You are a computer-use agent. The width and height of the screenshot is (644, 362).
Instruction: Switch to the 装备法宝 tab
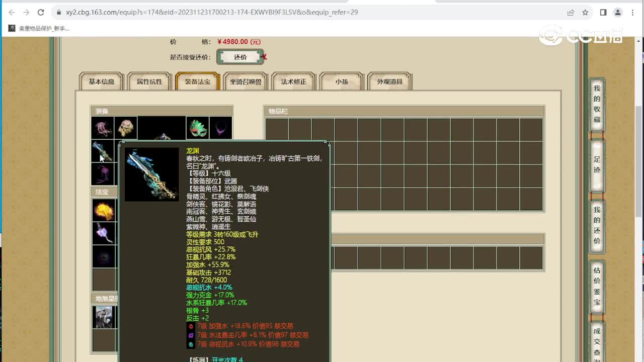click(x=197, y=81)
